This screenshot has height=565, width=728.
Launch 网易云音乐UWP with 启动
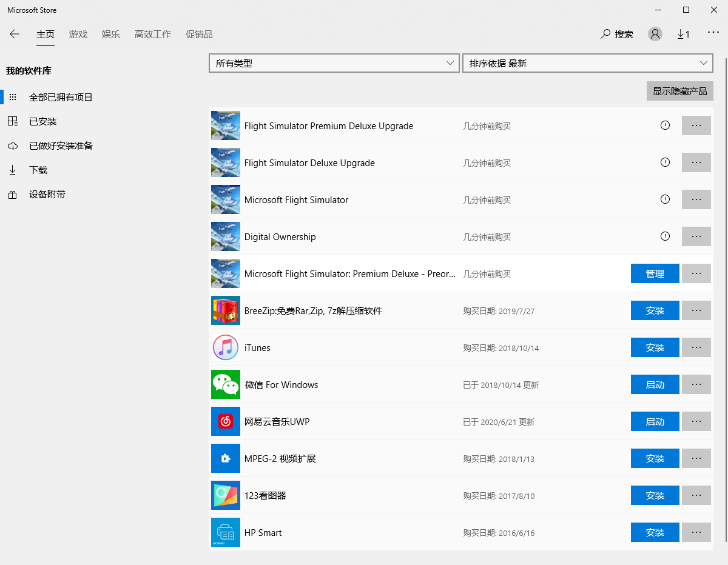(655, 421)
